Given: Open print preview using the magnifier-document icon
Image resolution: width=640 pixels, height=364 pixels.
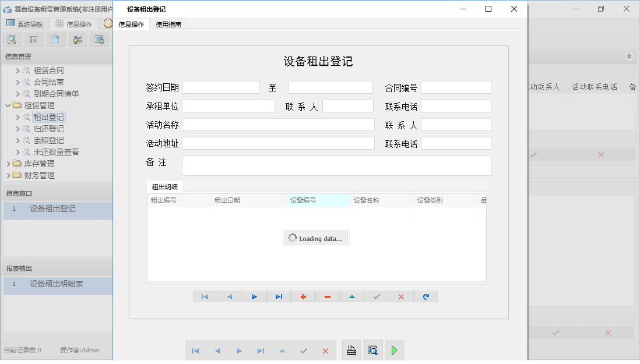Looking at the screenshot, I should tap(373, 350).
